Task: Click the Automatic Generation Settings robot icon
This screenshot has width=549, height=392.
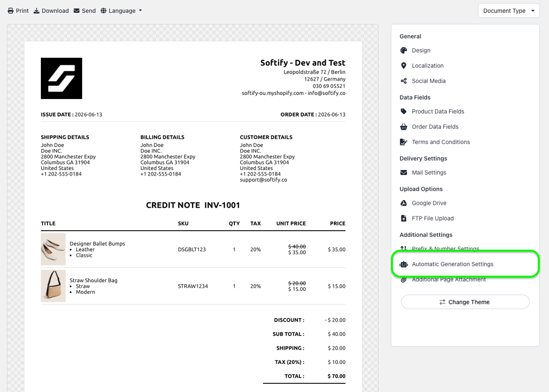Action: click(x=403, y=264)
